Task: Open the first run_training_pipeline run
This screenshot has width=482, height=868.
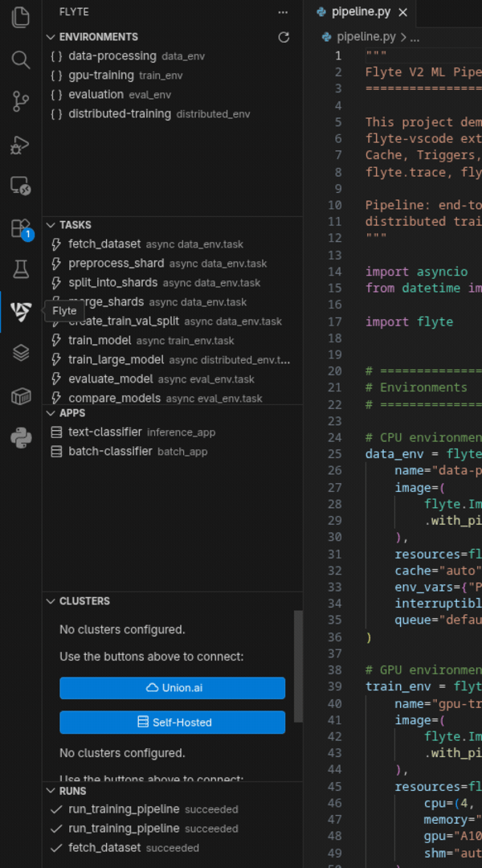Action: tap(173, 809)
